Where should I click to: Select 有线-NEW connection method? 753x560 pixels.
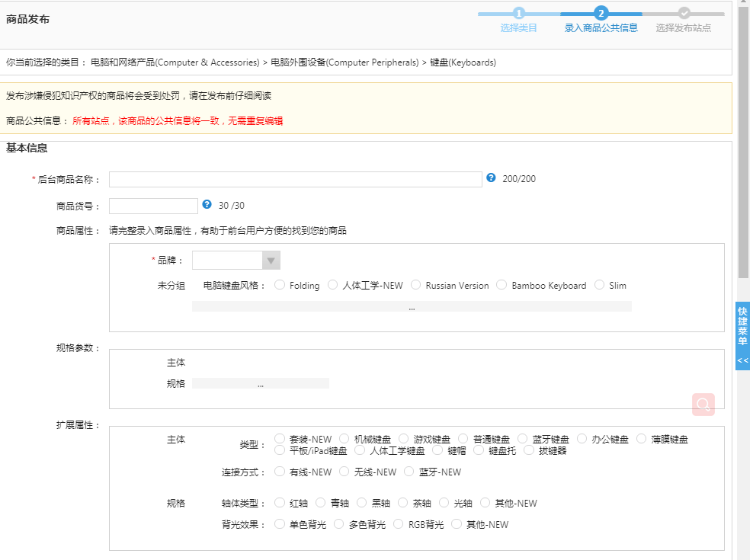280,472
